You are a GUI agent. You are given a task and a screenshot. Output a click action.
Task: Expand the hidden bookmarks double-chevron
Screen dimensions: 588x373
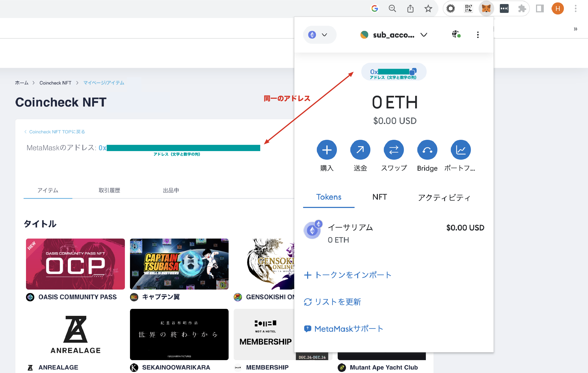[x=575, y=29]
